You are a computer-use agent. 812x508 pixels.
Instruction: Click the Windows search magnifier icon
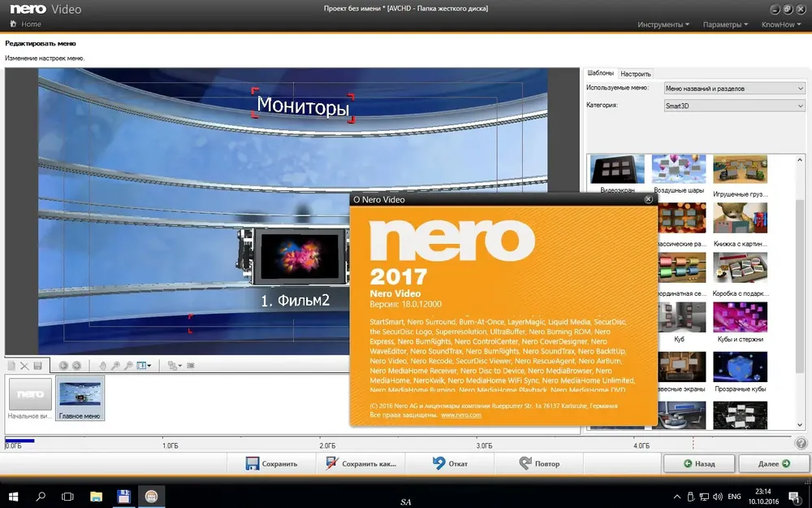40,496
